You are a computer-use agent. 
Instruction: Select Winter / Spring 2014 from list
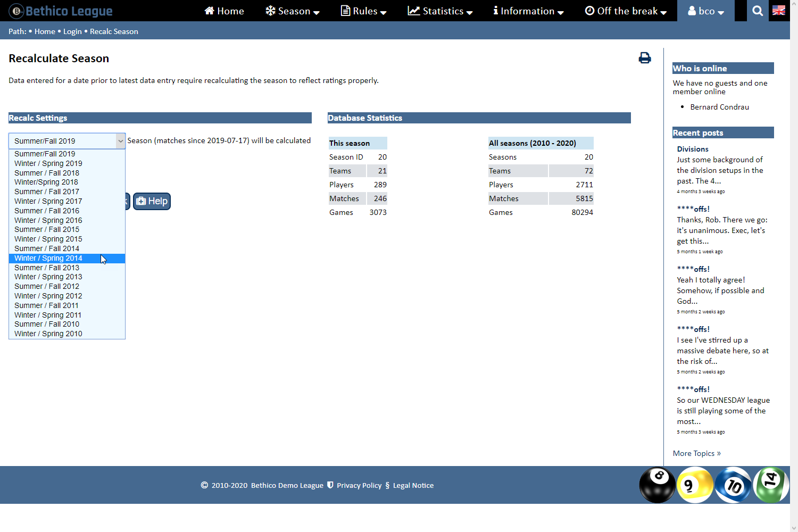[x=48, y=258]
